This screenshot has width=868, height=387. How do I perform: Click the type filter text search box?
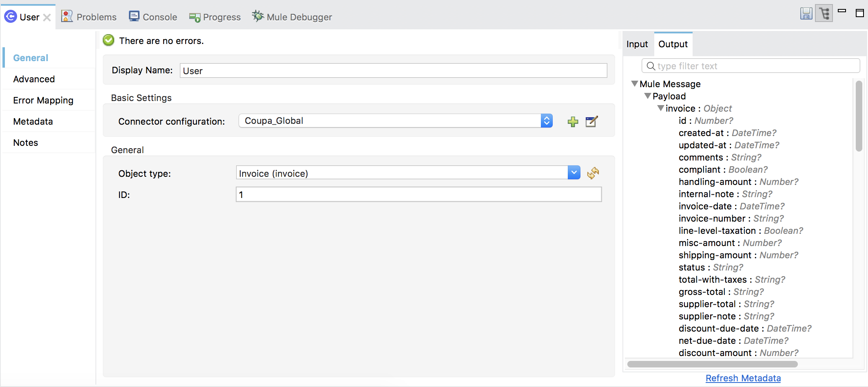751,66
